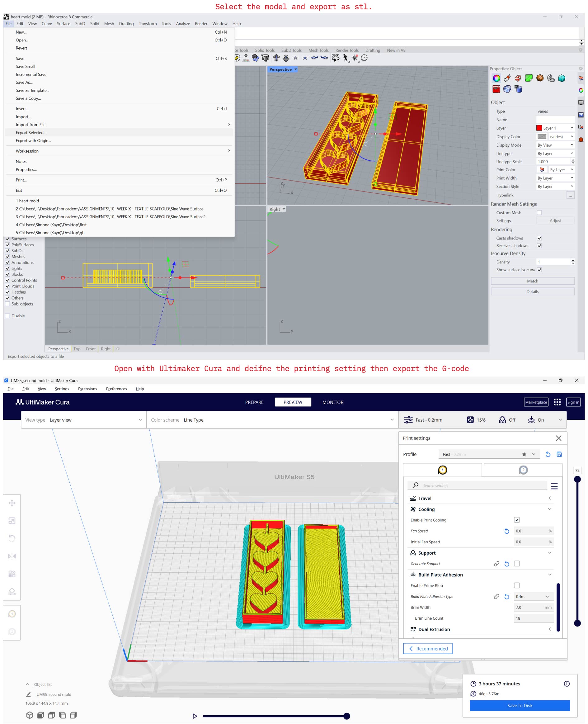This screenshot has height=724, width=588.
Task: Expand the Layer 1 layer dropdown
Action: click(555, 128)
